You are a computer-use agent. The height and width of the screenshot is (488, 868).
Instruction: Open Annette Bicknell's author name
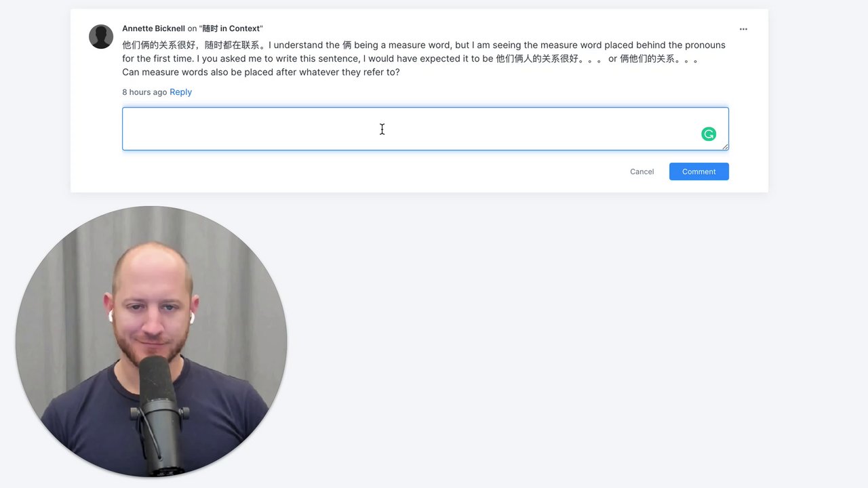tap(153, 28)
